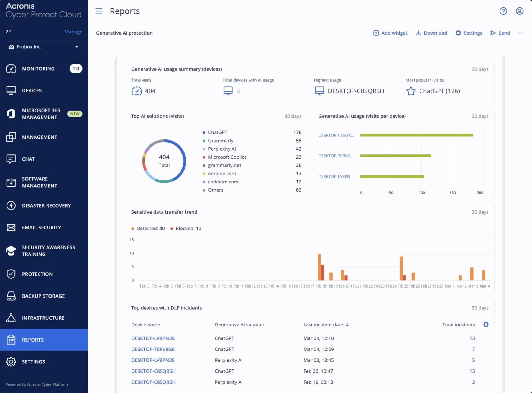Viewport: 532px width, 393px height.
Task: Send the report
Action: [500, 33]
